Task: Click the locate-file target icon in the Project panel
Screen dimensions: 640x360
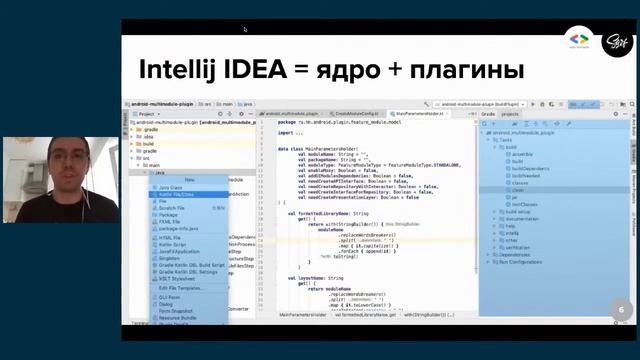Action: point(220,114)
